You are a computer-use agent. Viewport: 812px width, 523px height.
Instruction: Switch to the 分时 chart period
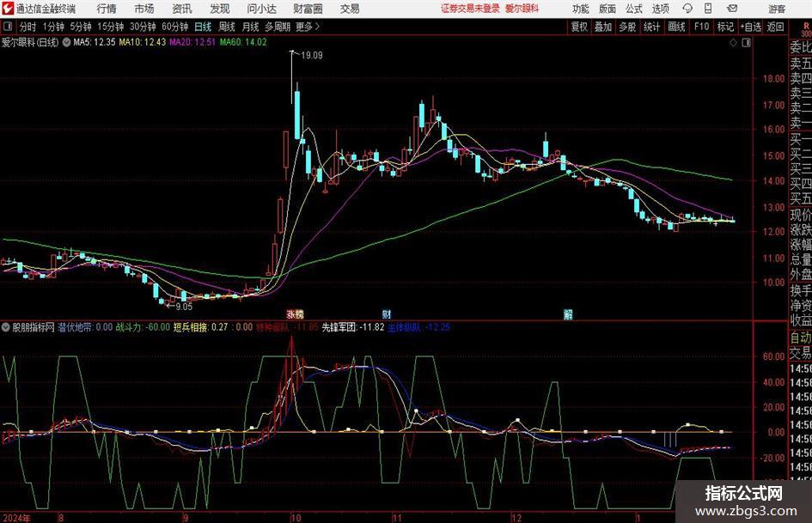coord(27,27)
